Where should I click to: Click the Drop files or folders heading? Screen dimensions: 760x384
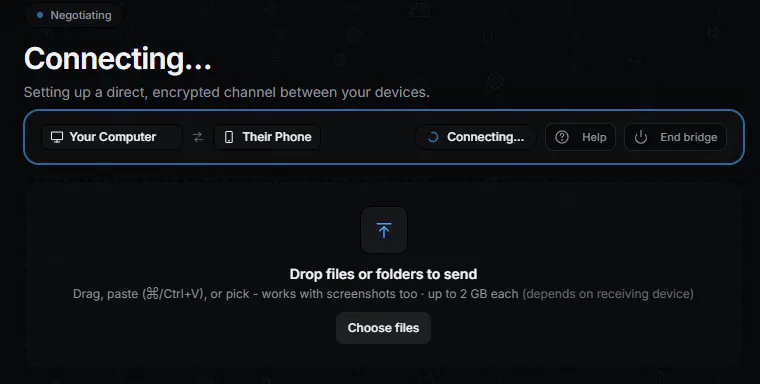pos(383,274)
